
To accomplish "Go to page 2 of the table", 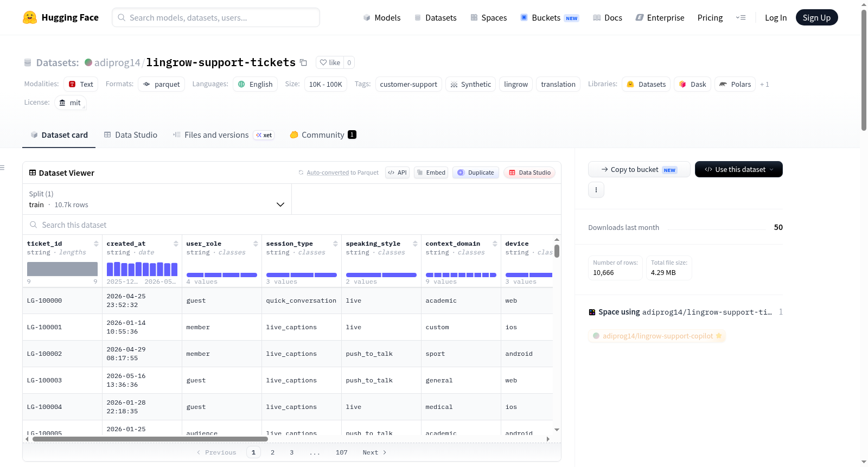I will 272,452.
